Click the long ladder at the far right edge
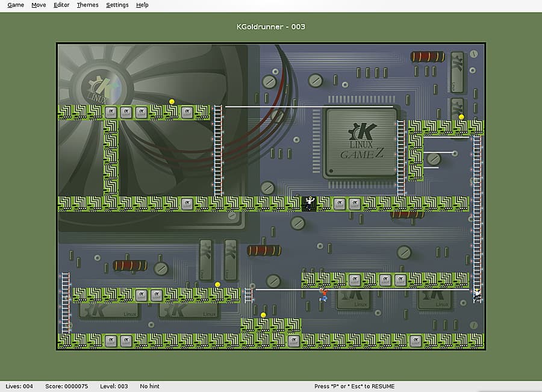 [477, 219]
